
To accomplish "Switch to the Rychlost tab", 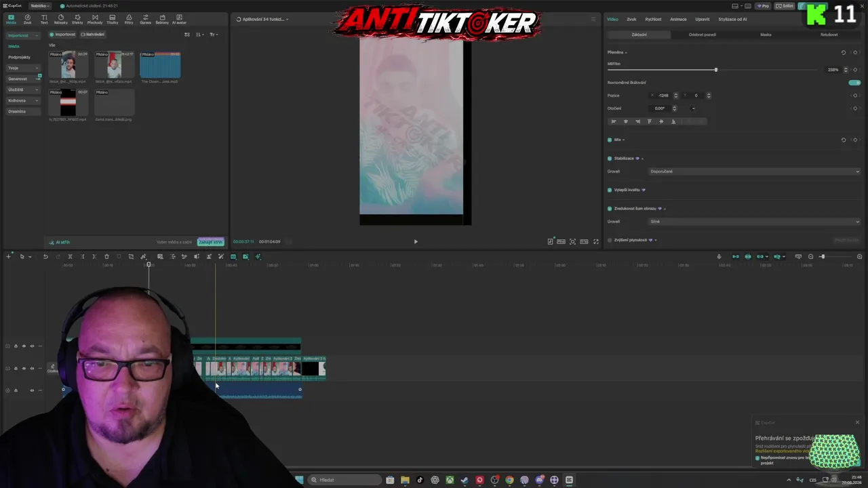I will click(x=653, y=19).
